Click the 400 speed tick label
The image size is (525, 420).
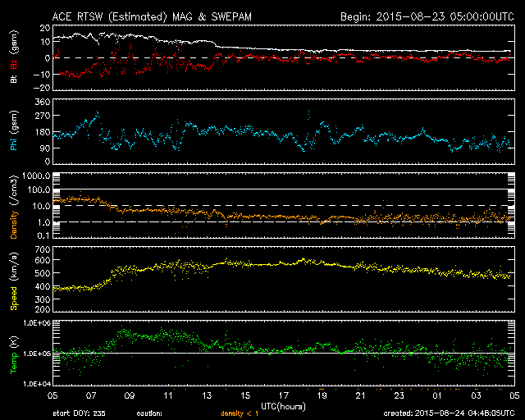point(43,286)
